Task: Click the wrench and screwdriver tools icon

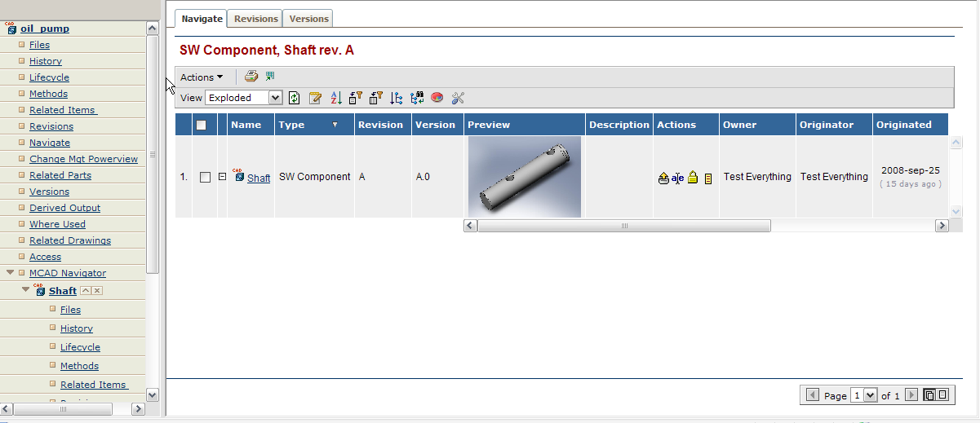Action: pyautogui.click(x=458, y=98)
